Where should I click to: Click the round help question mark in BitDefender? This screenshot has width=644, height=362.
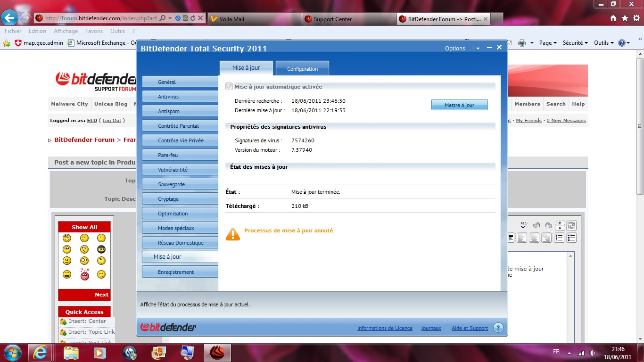click(x=498, y=328)
